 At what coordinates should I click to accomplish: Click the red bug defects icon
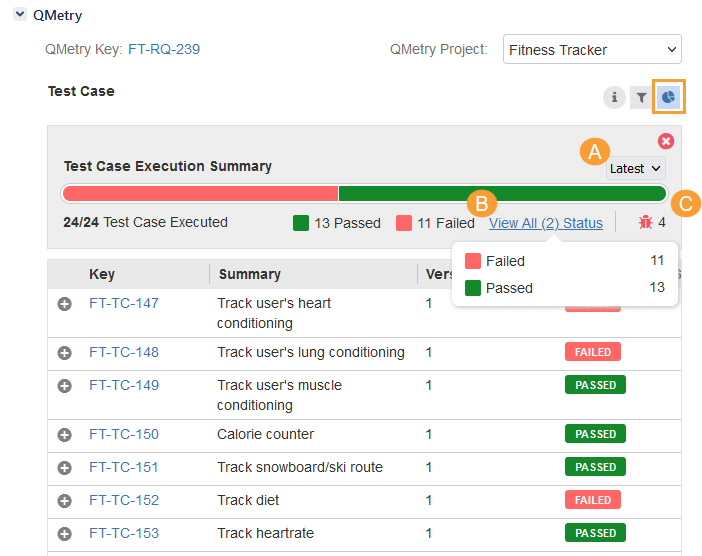click(645, 222)
